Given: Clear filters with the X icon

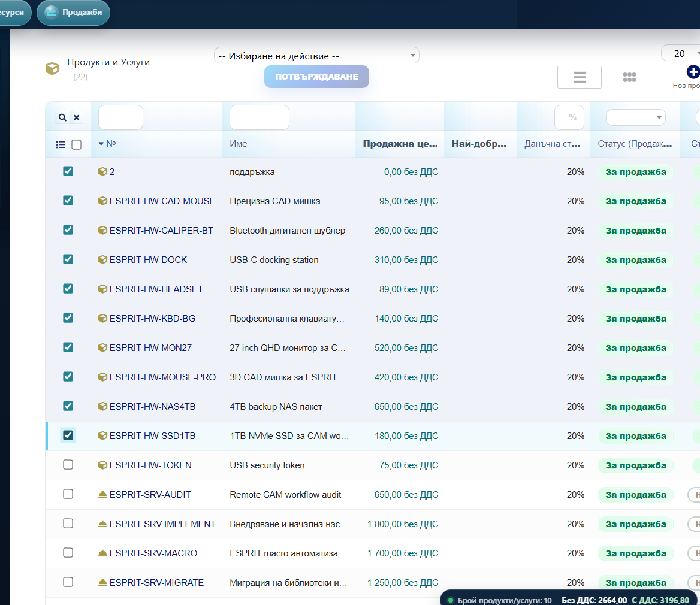Looking at the screenshot, I should tap(76, 117).
